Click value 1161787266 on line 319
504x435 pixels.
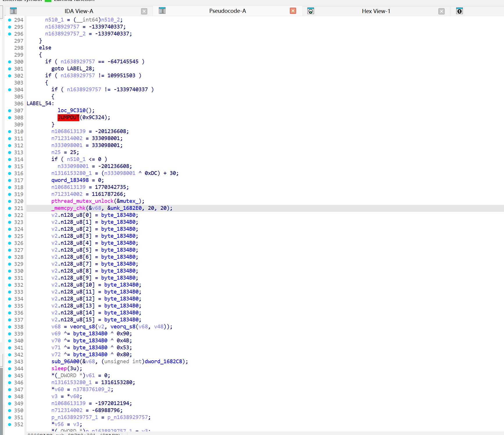tap(107, 194)
